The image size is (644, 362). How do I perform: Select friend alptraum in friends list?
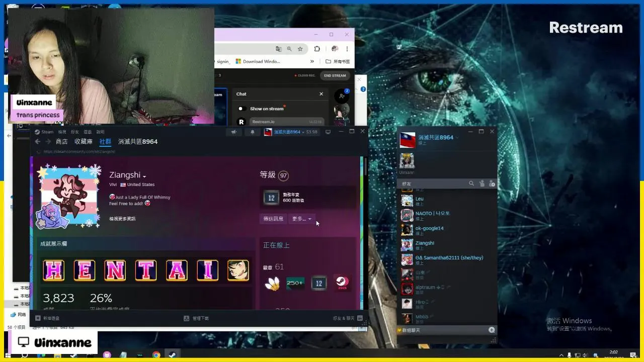447,289
